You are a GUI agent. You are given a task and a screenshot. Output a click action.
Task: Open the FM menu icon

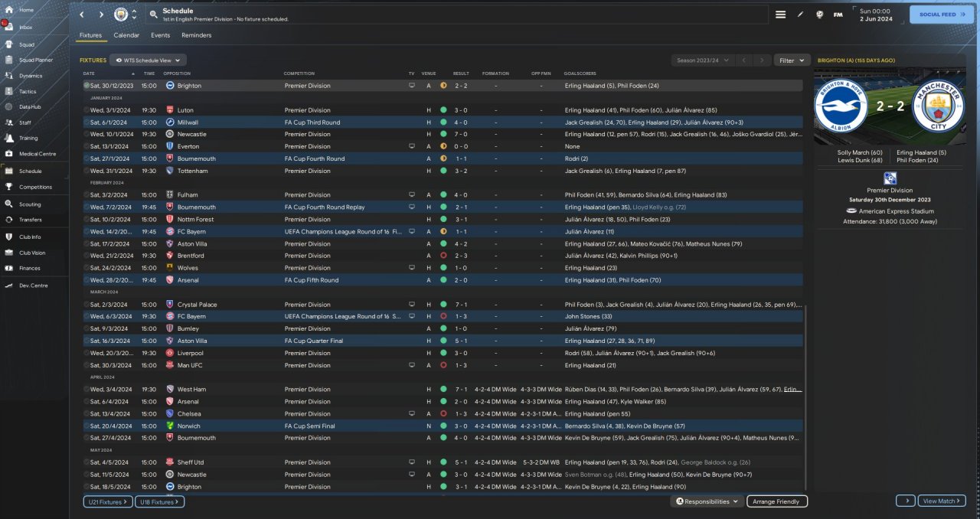pos(838,15)
